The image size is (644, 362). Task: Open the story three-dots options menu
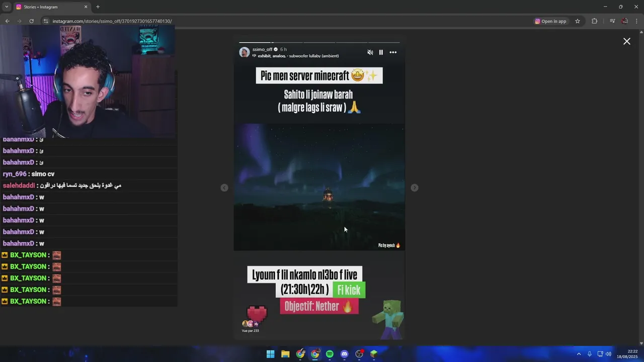pos(393,52)
